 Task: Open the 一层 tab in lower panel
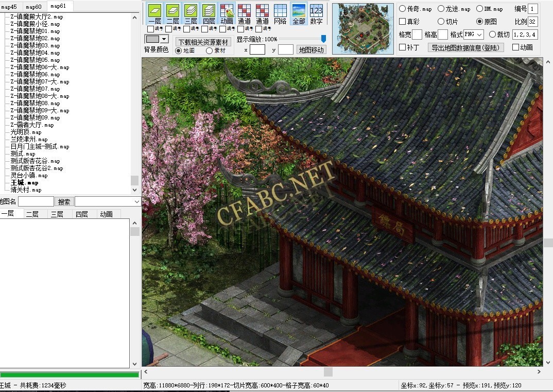(8, 213)
